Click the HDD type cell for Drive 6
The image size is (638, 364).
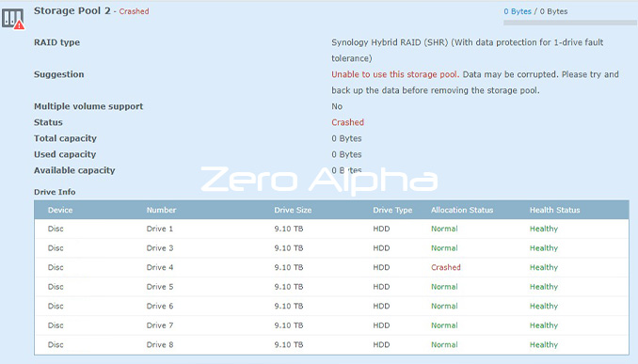[x=381, y=307]
